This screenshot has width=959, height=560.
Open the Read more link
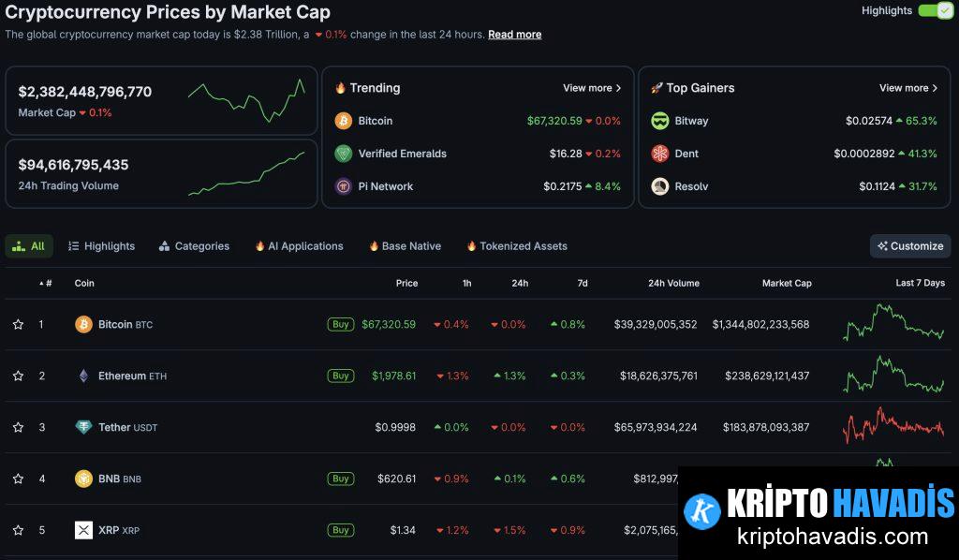[x=514, y=35]
